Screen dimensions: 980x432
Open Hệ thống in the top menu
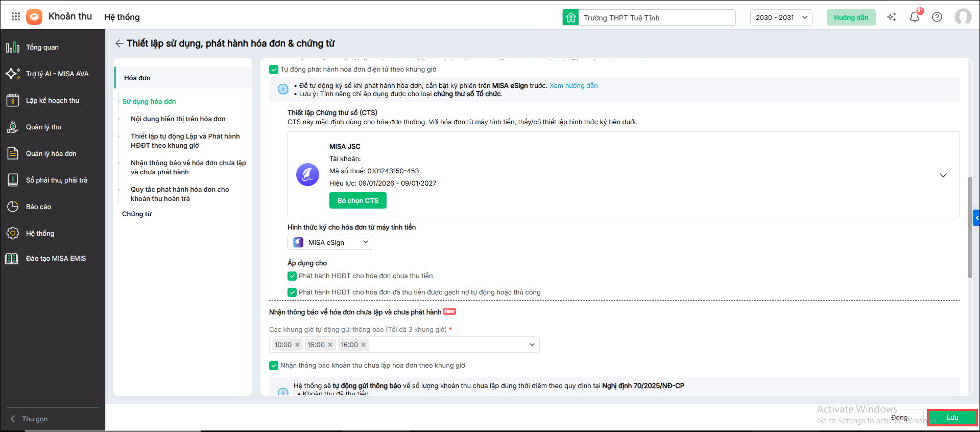(122, 17)
